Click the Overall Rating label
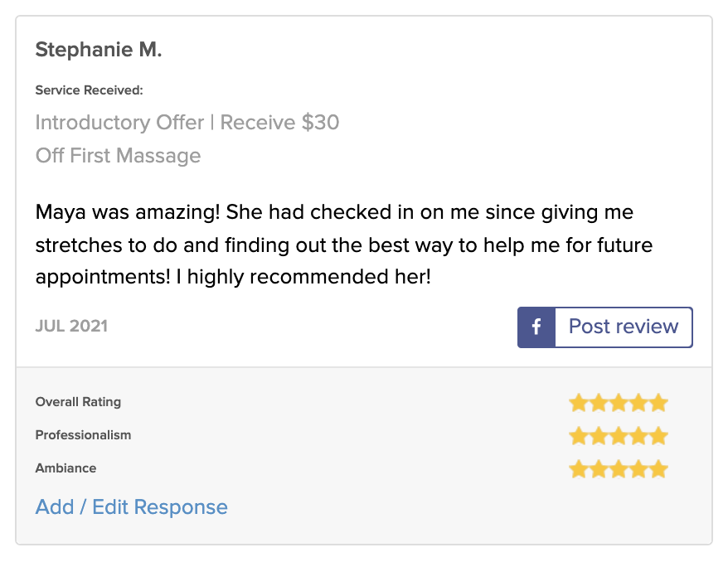 [x=78, y=402]
